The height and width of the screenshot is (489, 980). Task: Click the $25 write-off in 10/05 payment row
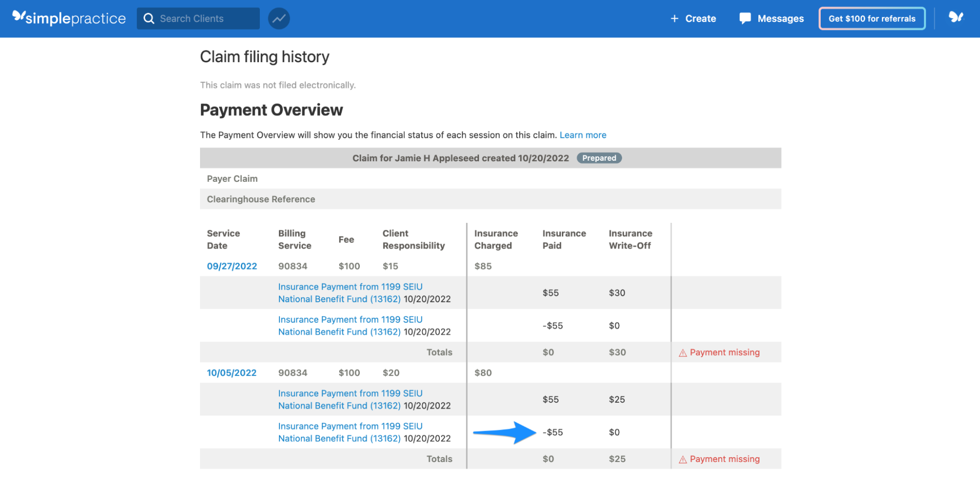(617, 399)
